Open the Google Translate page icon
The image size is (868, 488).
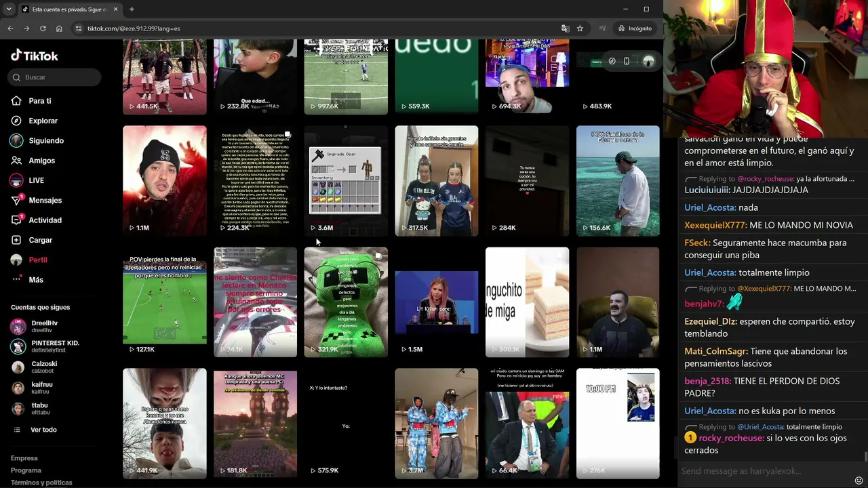(x=565, y=28)
